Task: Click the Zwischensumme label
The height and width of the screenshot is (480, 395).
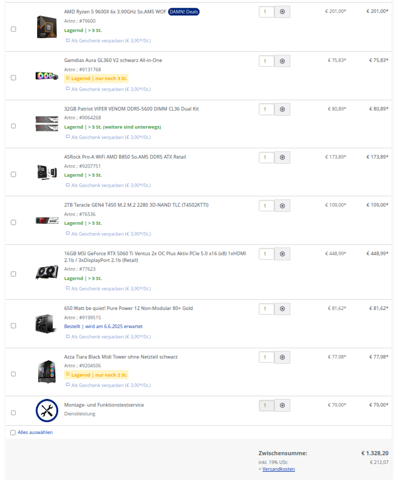Action: 283,453
